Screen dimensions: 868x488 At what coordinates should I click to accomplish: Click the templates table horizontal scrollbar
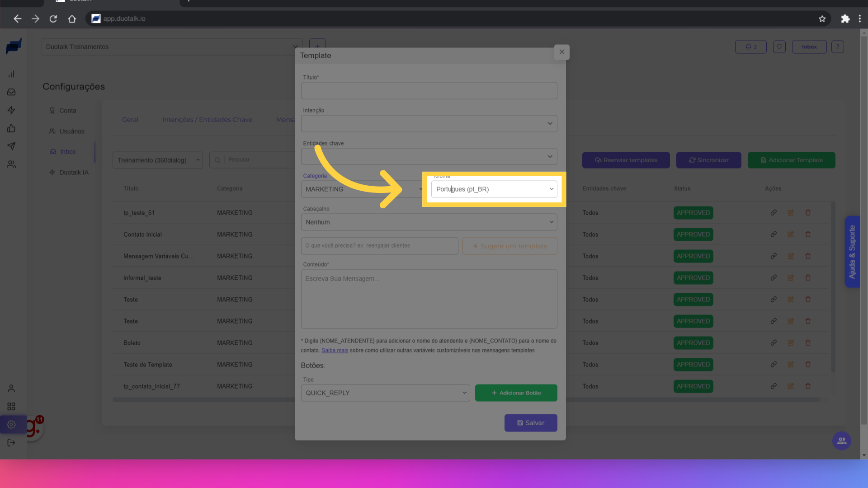466,400
